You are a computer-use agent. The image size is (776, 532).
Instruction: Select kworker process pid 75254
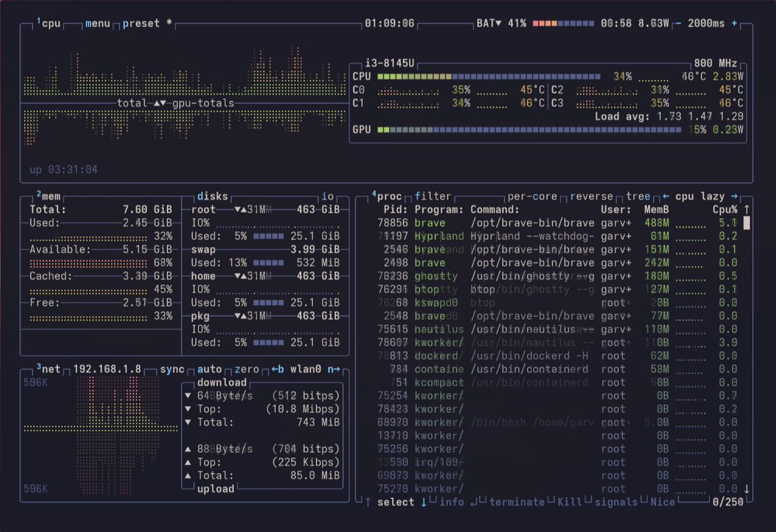coord(558,396)
